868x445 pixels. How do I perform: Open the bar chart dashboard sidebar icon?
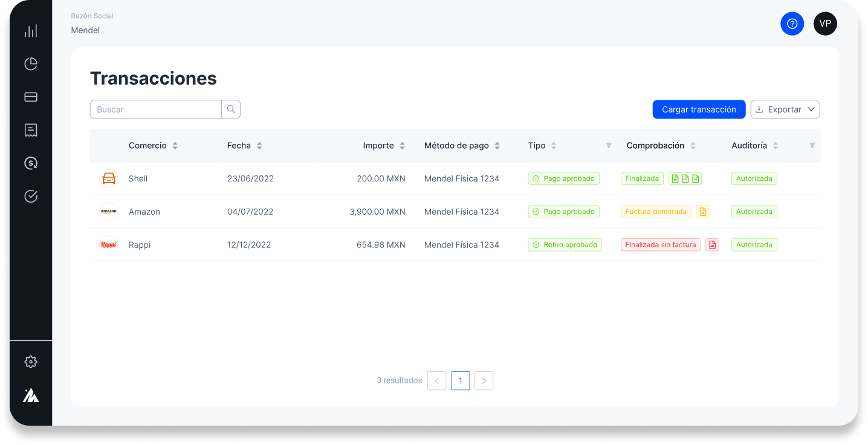click(x=31, y=31)
